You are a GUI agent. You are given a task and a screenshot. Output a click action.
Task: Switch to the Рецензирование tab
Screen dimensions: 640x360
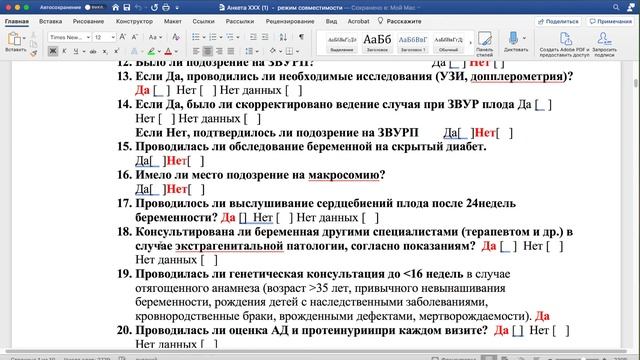pos(290,21)
